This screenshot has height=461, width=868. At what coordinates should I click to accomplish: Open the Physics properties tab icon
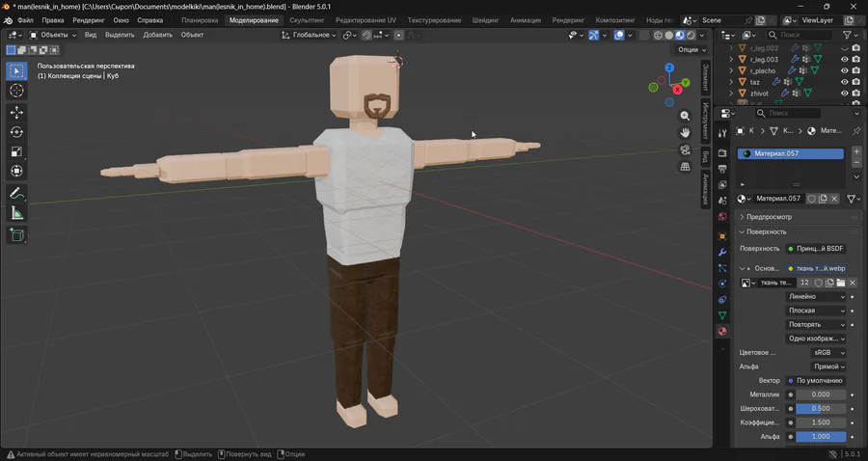[x=722, y=284]
